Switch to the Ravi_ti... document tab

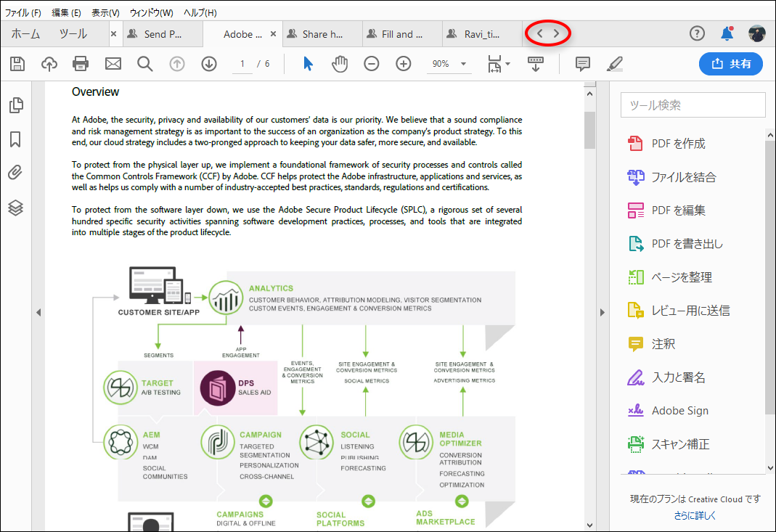point(481,34)
